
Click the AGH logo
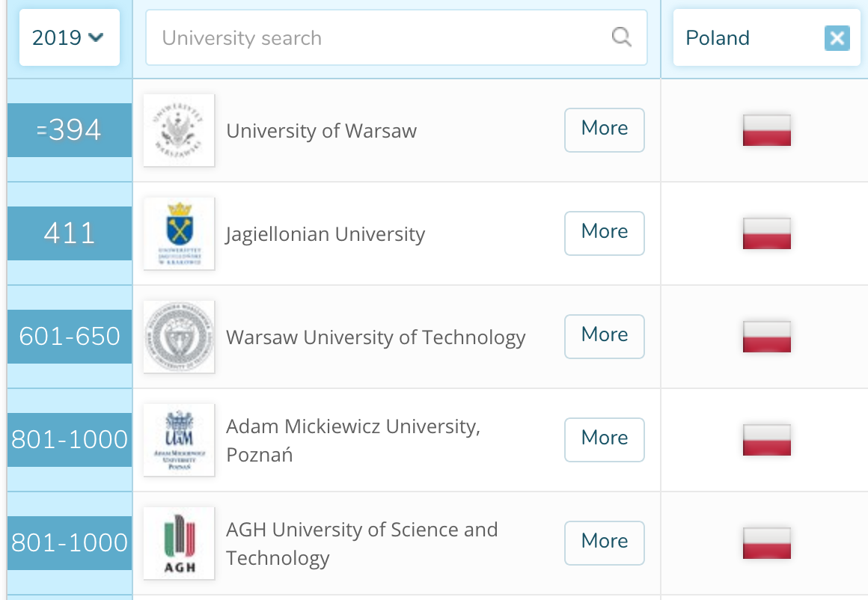(179, 543)
